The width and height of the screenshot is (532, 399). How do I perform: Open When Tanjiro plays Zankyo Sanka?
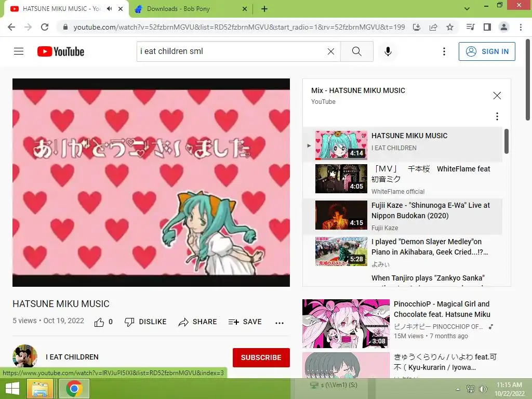428,278
